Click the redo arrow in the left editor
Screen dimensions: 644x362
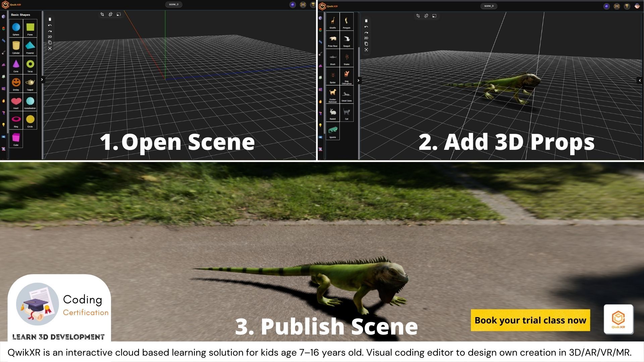50,31
